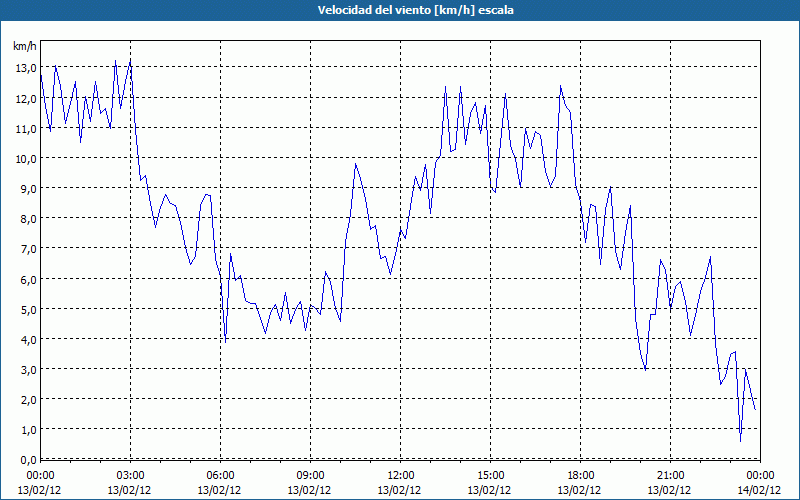Select the "14/02/12" date label

759,490
